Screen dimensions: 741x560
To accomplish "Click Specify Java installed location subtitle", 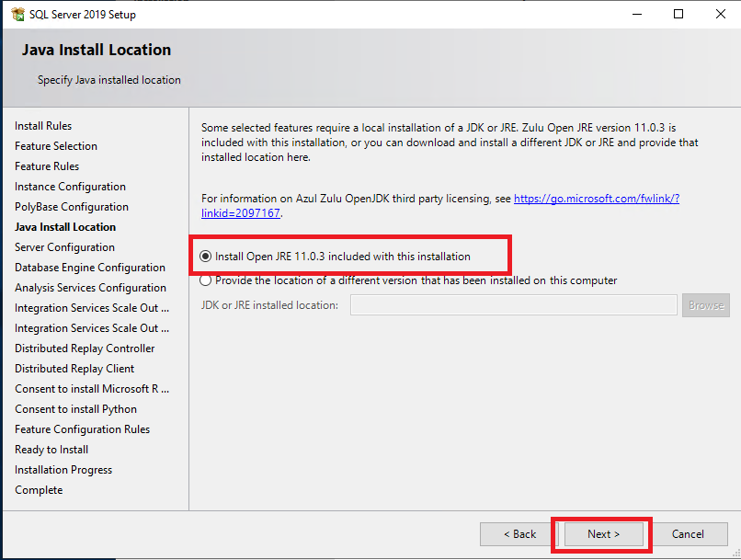I will (109, 80).
